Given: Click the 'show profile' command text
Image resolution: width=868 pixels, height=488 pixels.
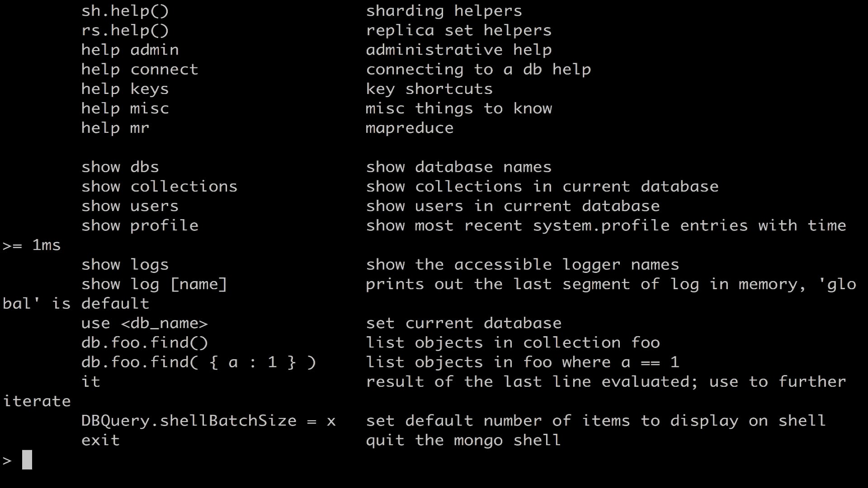Looking at the screenshot, I should point(140,225).
